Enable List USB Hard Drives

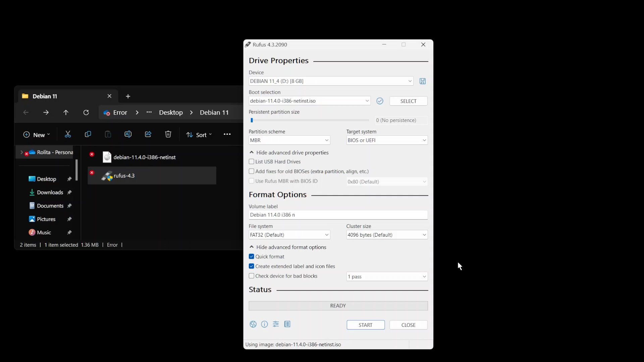point(252,162)
